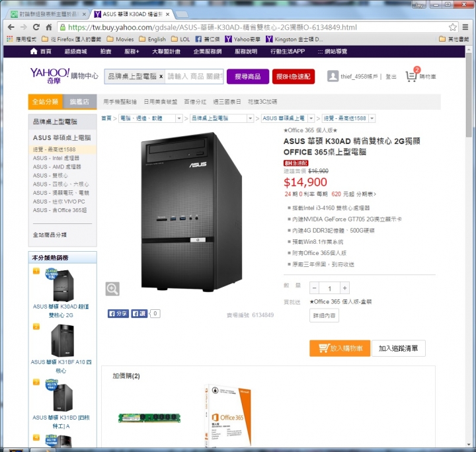Open the LOL bookmark folder
The image size is (476, 452).
click(180, 39)
